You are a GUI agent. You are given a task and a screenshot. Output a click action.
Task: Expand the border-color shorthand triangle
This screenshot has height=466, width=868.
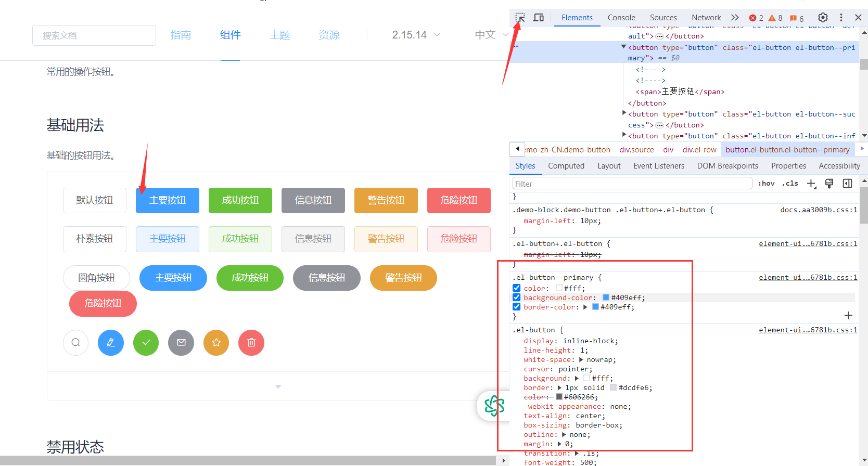(x=585, y=307)
